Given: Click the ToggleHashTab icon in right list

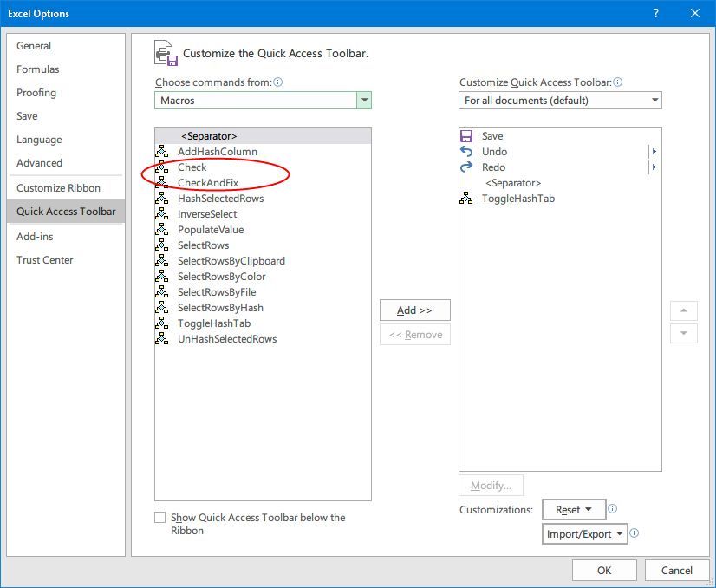Looking at the screenshot, I should 466,199.
